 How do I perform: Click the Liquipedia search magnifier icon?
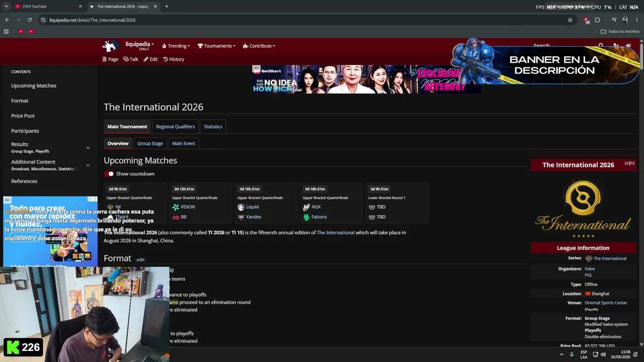[x=601, y=46]
